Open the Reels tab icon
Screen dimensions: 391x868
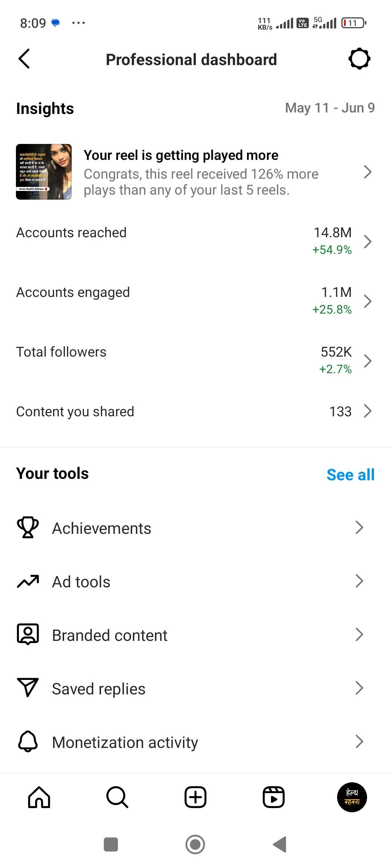[x=273, y=797]
